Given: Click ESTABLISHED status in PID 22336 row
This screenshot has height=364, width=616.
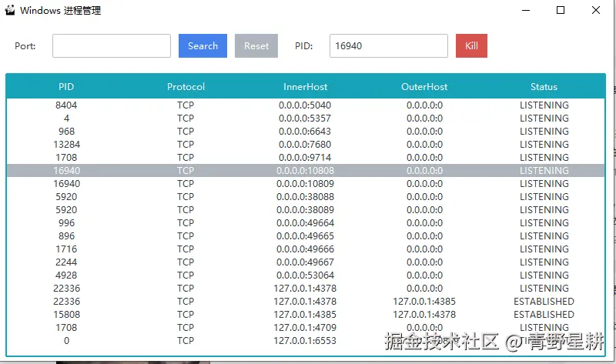Looking at the screenshot, I should [x=544, y=302].
